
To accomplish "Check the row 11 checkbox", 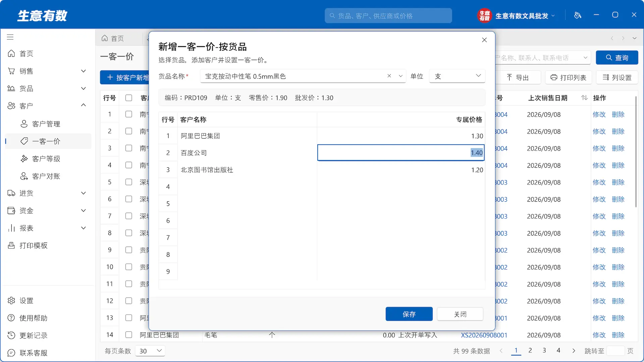I will pyautogui.click(x=129, y=284).
